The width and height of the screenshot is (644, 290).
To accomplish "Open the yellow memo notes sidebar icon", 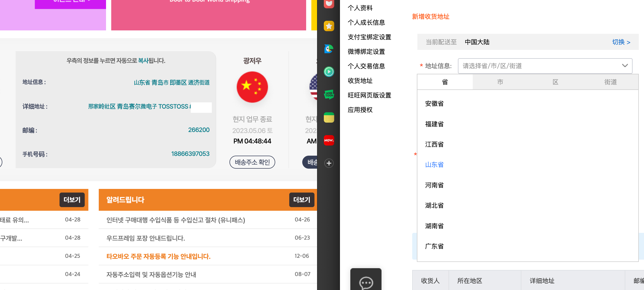I will (x=329, y=117).
